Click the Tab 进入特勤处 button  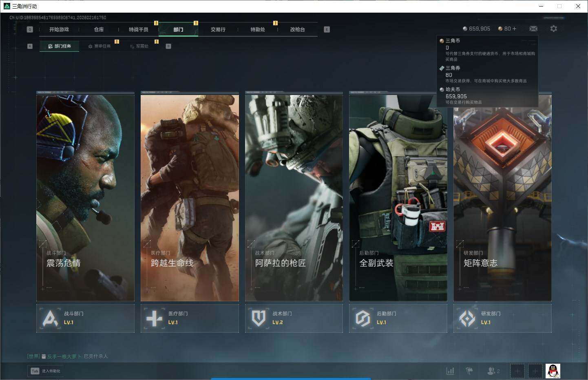tap(46, 371)
